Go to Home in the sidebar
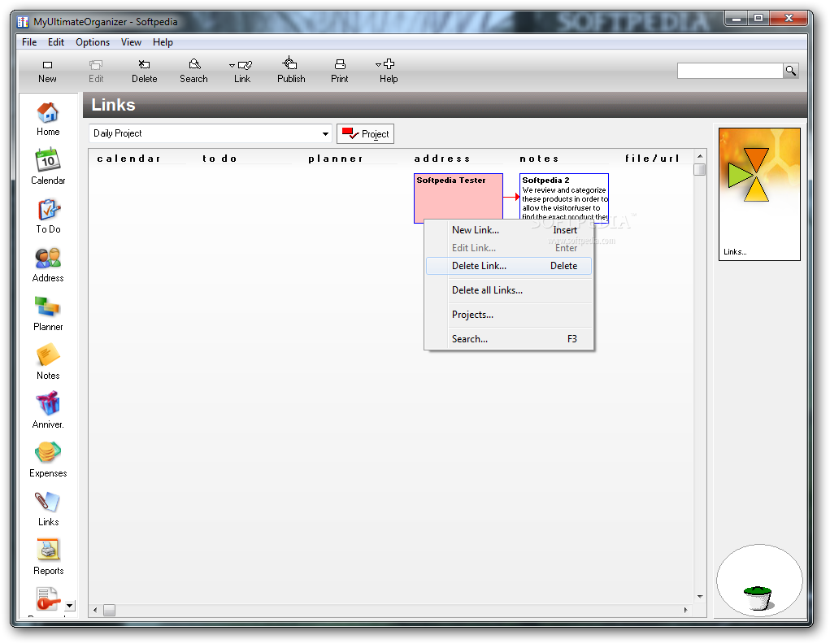 pos(48,120)
